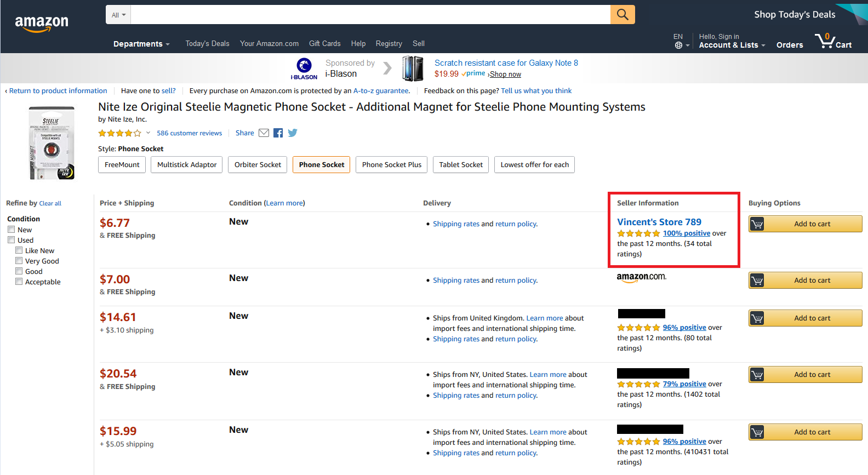The height and width of the screenshot is (475, 868).
Task: Open Scratch resistant case ad title
Action: [506, 63]
